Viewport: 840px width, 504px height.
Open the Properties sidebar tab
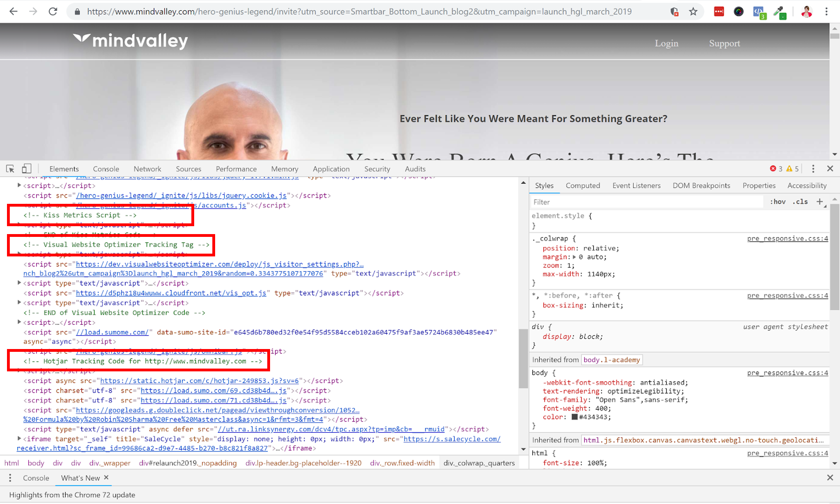[759, 185]
